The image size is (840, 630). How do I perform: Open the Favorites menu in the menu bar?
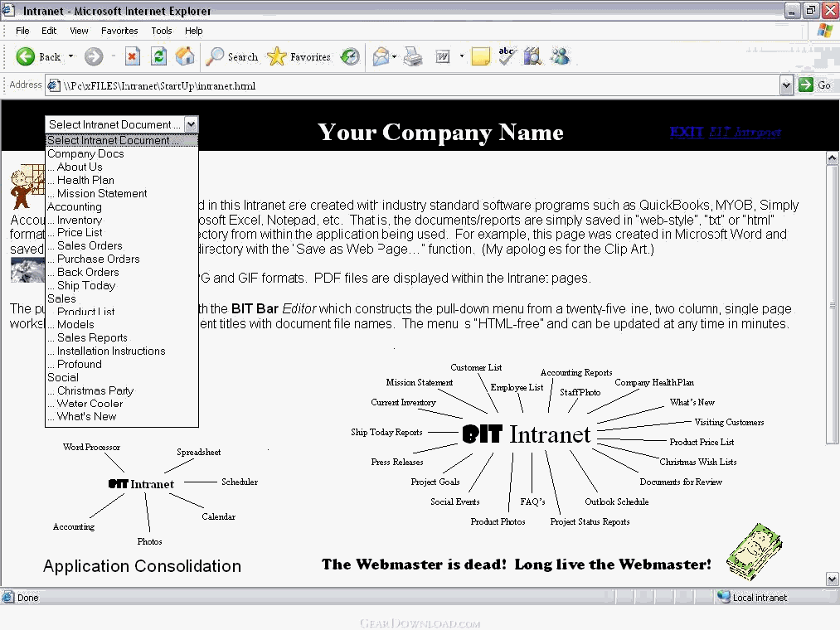(x=119, y=31)
